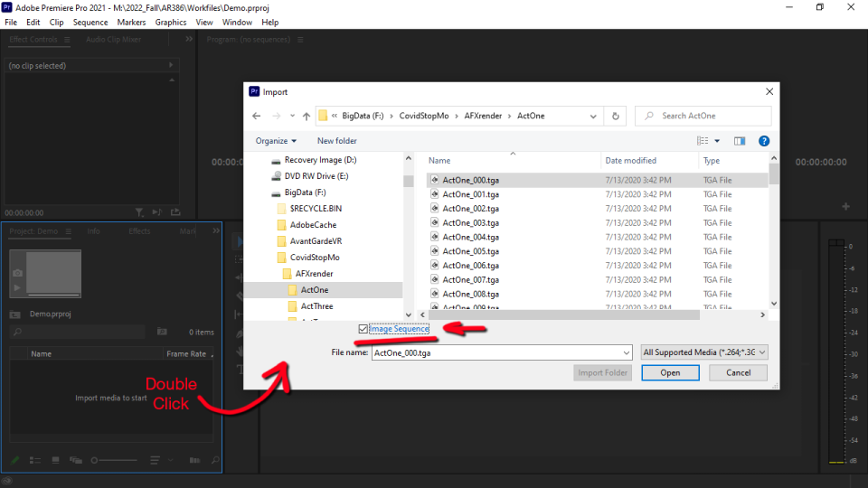Open Effect Controls panel menu
868x488 pixels.
tap(67, 40)
